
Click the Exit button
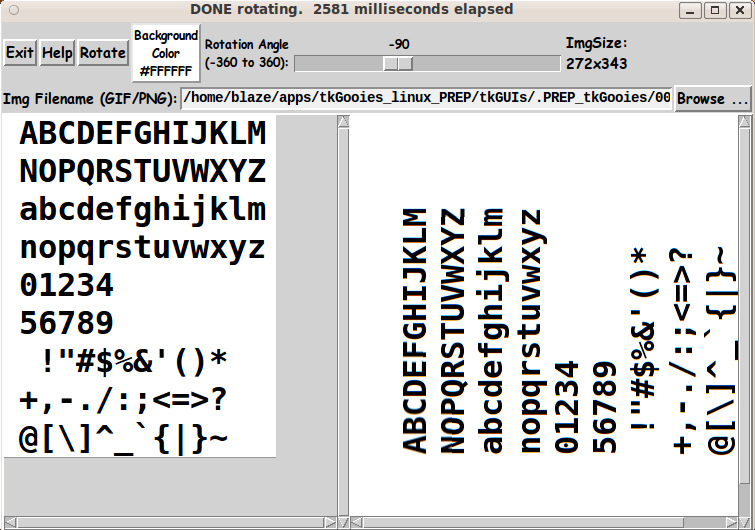click(x=20, y=53)
